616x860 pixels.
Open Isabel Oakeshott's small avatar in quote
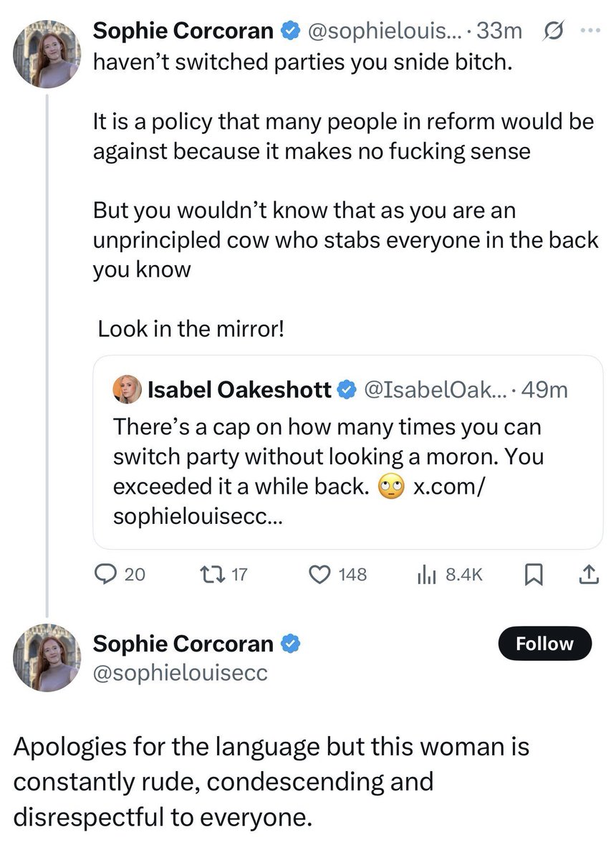click(x=127, y=389)
